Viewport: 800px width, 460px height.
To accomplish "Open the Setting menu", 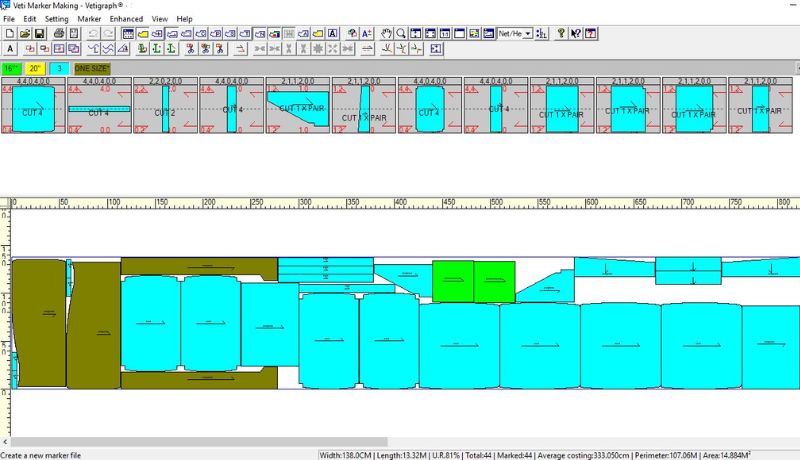I will point(57,19).
